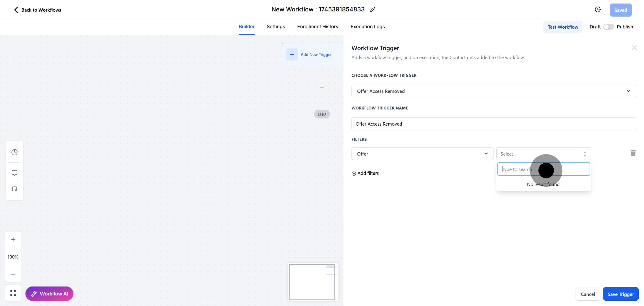644x306 pixels.
Task: Add a step with plus node on canvas
Action: click(322, 88)
